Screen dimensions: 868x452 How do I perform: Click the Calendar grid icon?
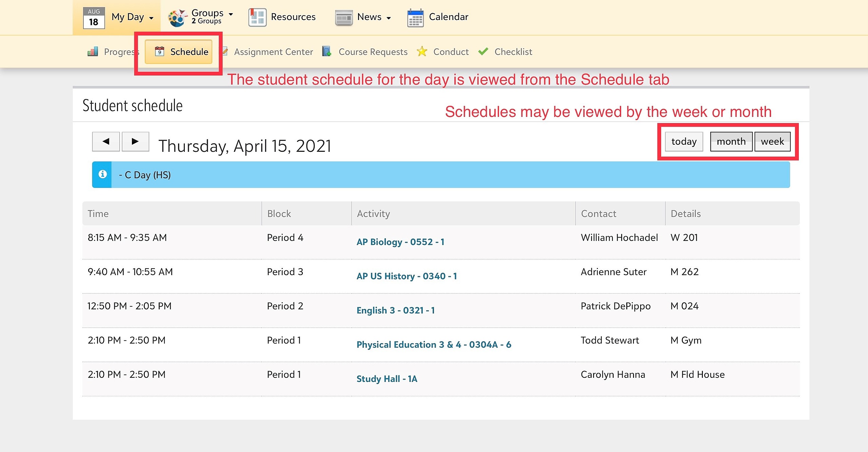pos(415,18)
